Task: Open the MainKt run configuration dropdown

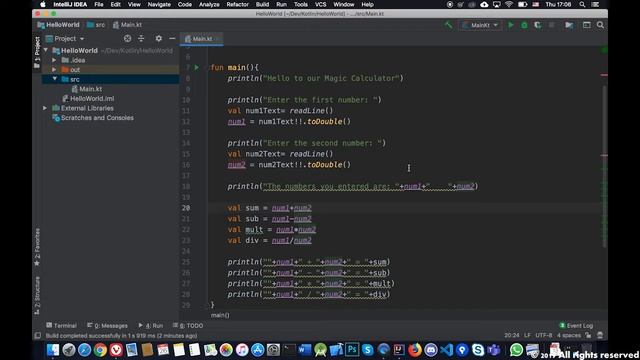Action: (x=481, y=25)
